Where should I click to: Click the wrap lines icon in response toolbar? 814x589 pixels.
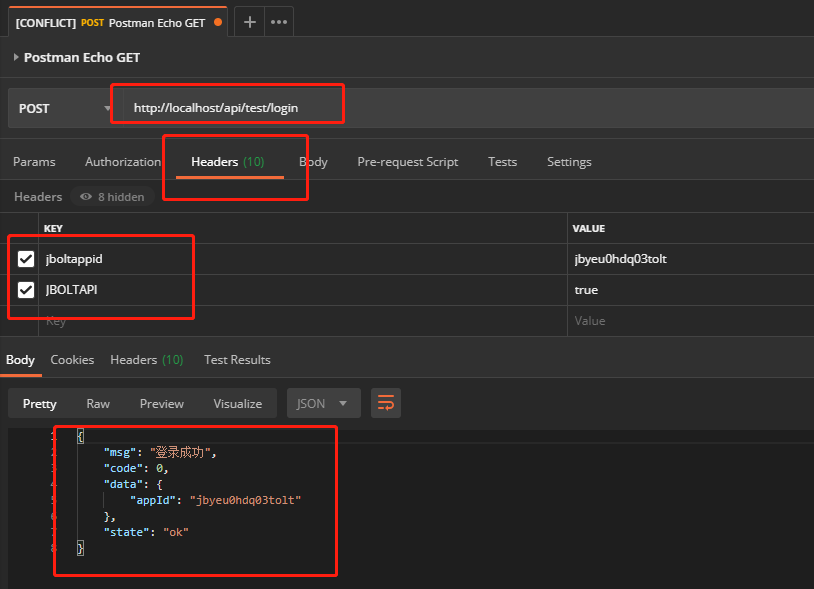coord(386,403)
